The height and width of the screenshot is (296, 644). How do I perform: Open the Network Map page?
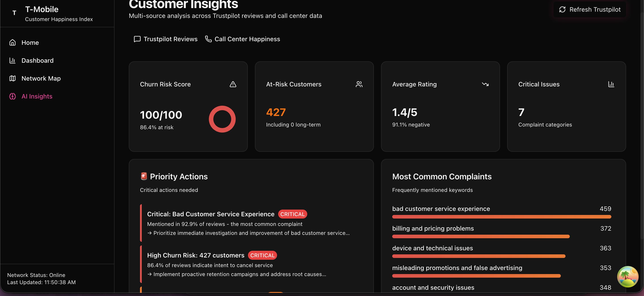(x=41, y=78)
